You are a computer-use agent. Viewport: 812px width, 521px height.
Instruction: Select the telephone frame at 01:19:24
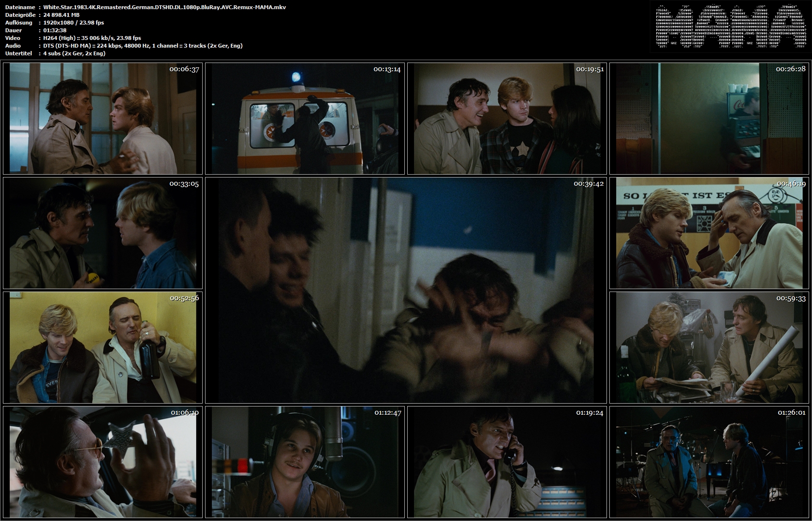(x=507, y=462)
